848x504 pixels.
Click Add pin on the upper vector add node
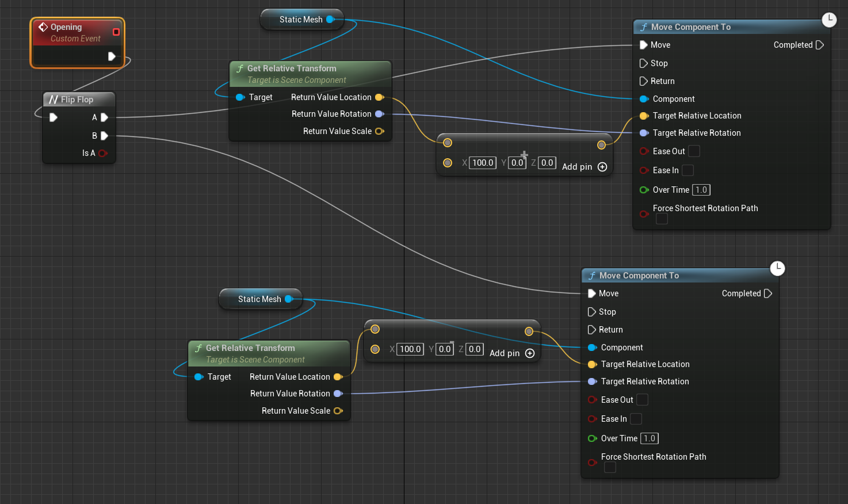click(x=602, y=167)
